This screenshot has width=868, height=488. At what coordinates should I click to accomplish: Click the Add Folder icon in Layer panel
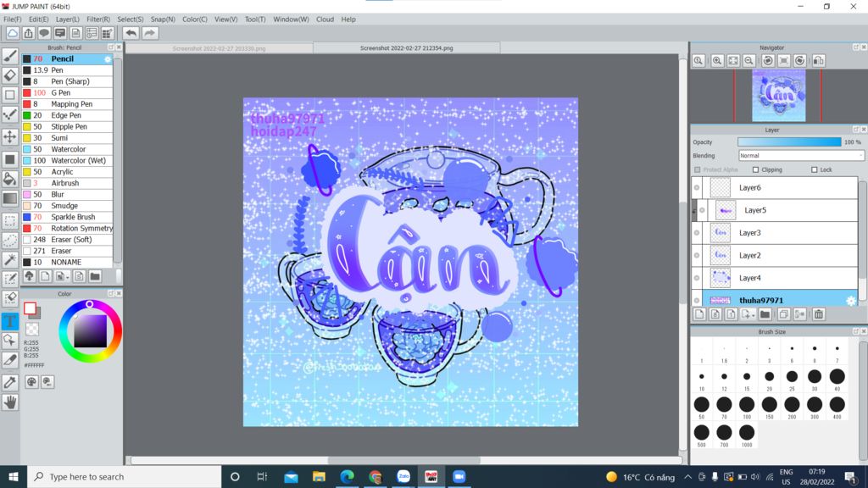point(765,314)
